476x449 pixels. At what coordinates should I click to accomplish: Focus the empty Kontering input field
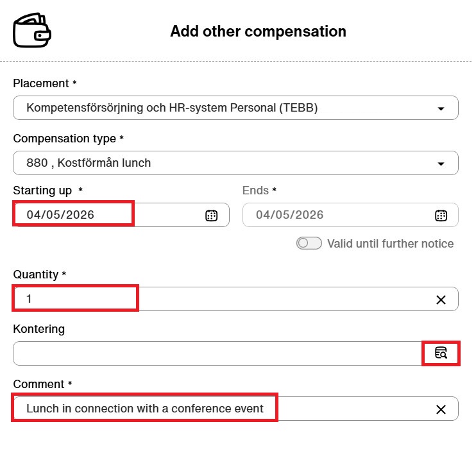click(217, 353)
